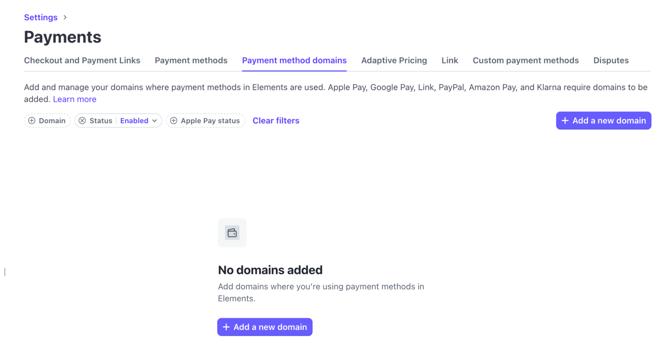
Task: Remove Status filter via its x icon
Action: pos(82,121)
